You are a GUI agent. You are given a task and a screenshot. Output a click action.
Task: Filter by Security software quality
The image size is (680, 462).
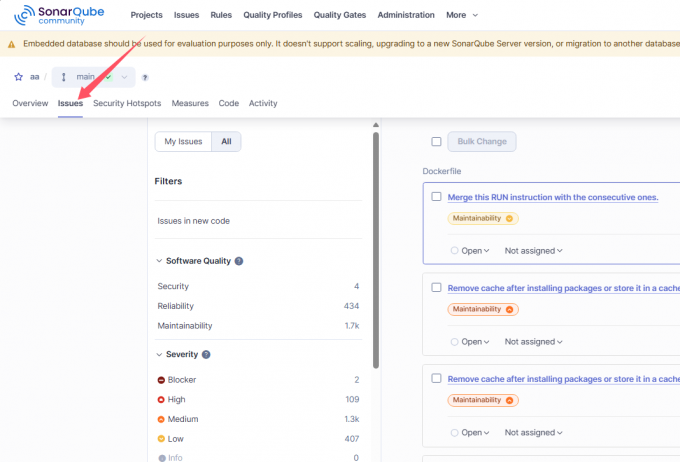(x=258, y=286)
